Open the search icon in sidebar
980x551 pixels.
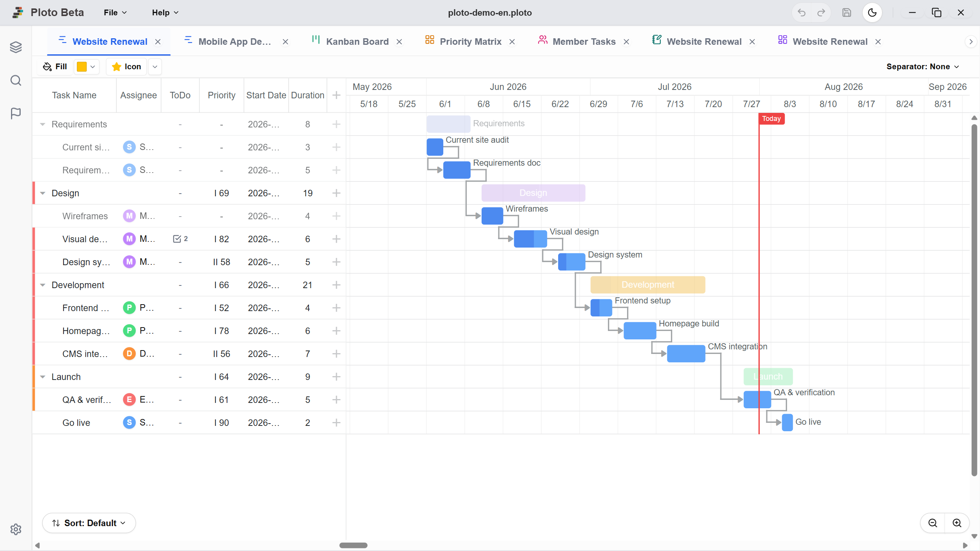pos(16,80)
